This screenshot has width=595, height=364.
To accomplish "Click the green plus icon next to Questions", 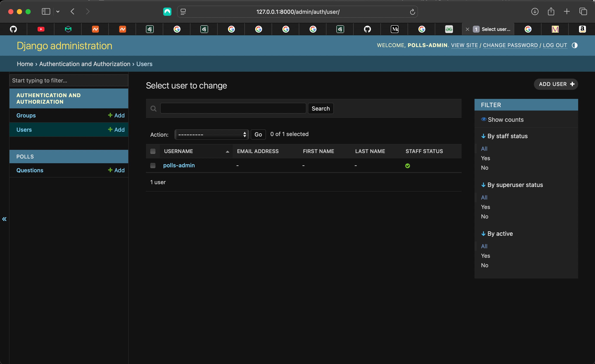I will point(110,170).
